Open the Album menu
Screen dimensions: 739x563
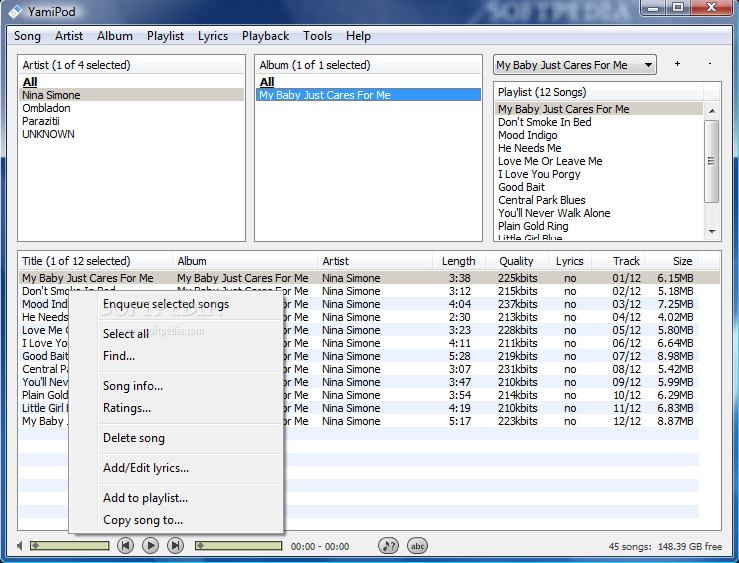(x=115, y=36)
